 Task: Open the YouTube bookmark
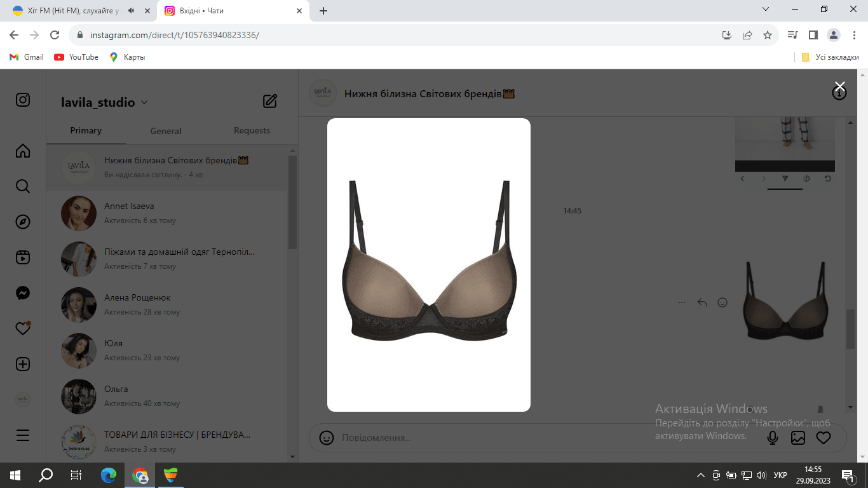coord(76,57)
